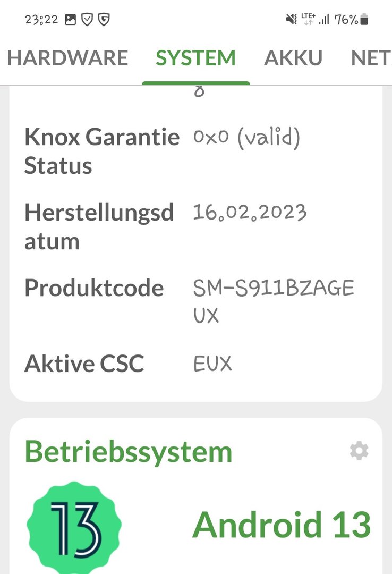
Task: Tap the picture notification icon in status bar
Action: tap(70, 20)
